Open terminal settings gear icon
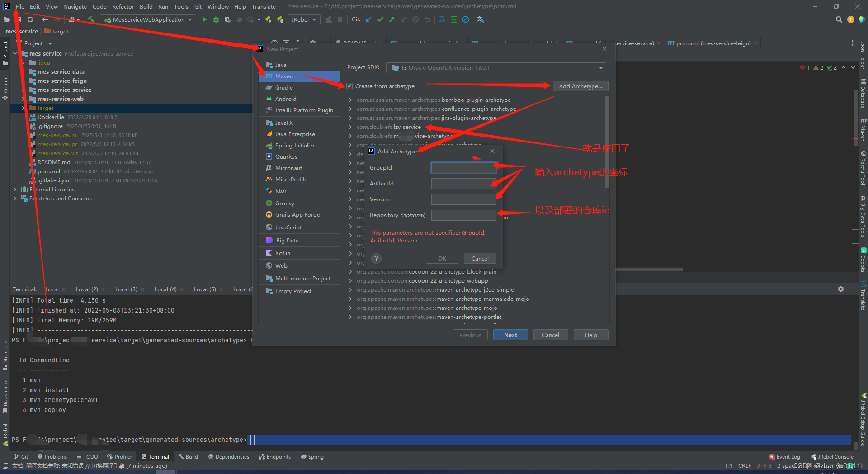Viewport: 868px width, 474px height. click(x=841, y=289)
